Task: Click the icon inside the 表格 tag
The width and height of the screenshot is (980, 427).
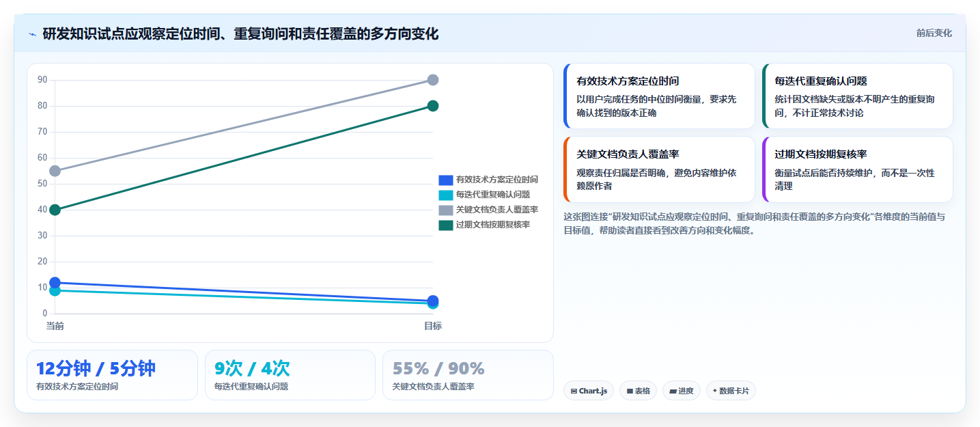Action: (629, 391)
